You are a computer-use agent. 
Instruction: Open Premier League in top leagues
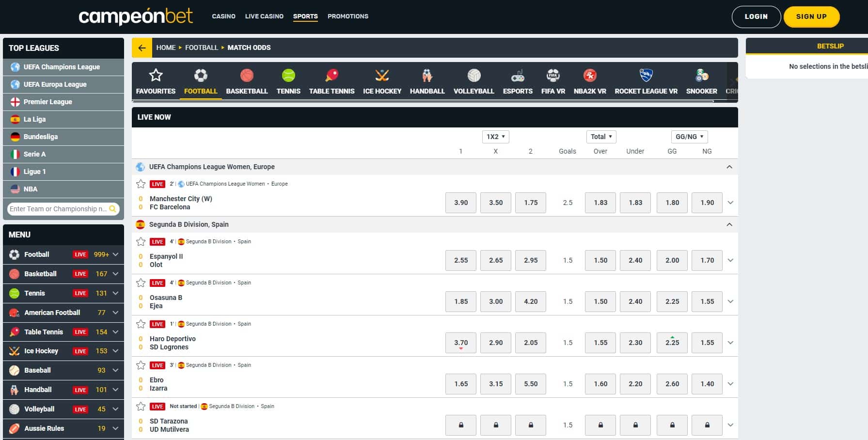coord(63,102)
